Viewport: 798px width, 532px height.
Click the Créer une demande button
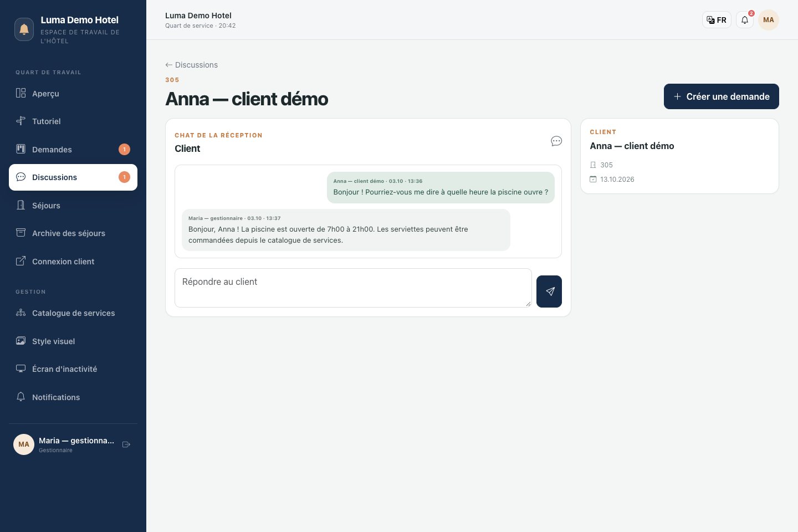coord(722,96)
